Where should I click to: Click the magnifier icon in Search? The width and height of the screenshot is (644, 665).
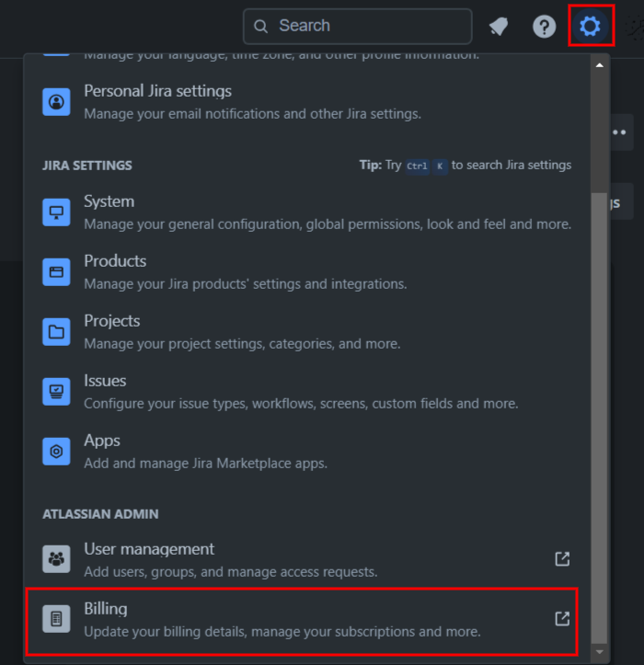260,27
